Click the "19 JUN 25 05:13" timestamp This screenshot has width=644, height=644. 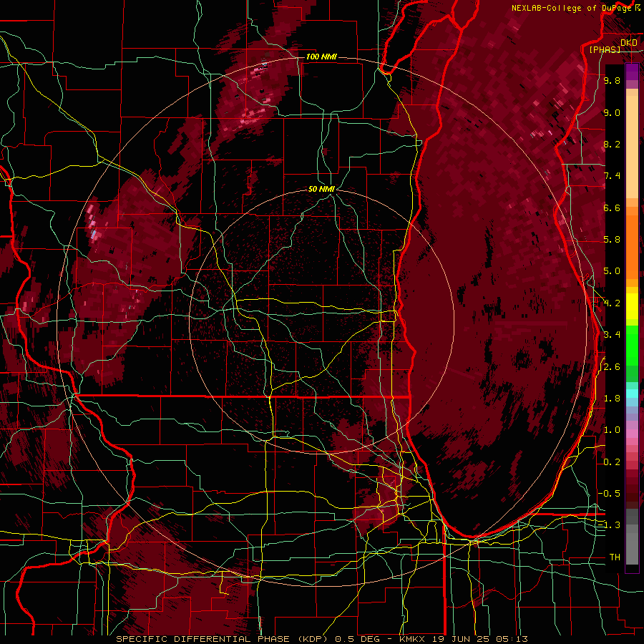479,639
